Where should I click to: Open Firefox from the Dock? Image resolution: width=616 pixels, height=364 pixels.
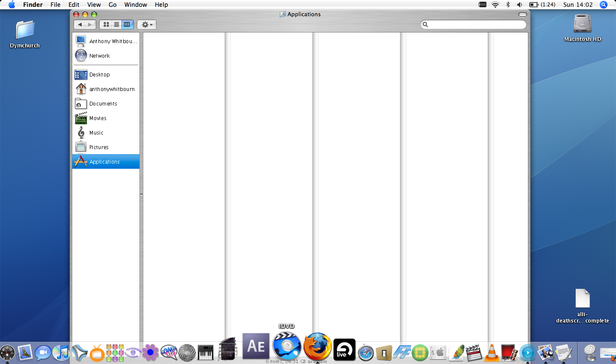click(317, 346)
